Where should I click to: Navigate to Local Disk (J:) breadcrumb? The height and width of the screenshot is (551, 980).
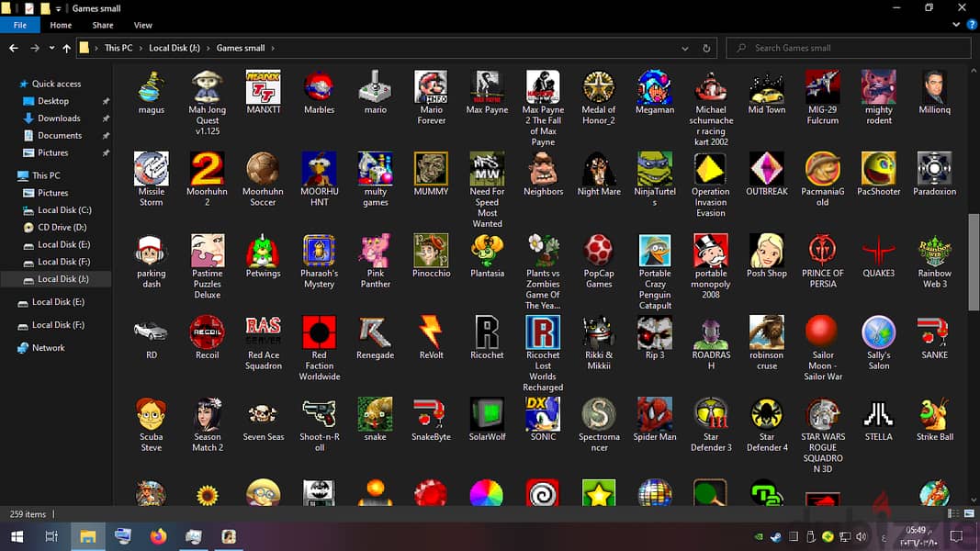[x=175, y=48]
